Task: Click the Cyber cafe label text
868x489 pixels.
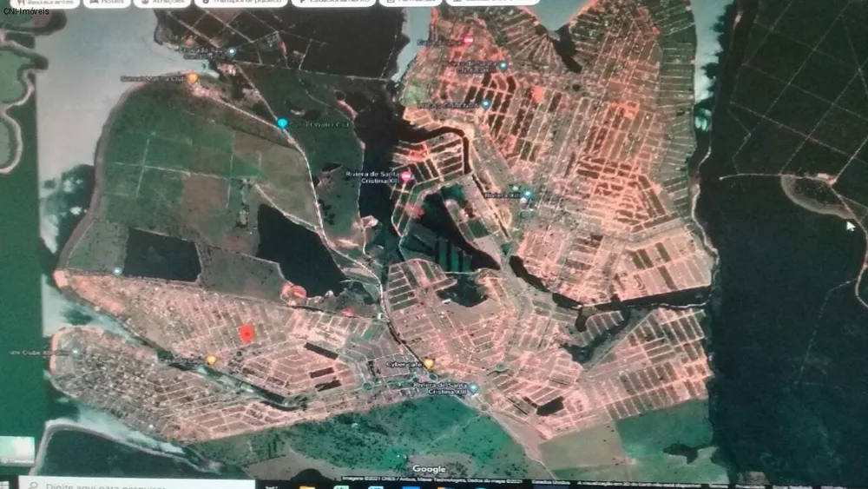Action: [404, 365]
